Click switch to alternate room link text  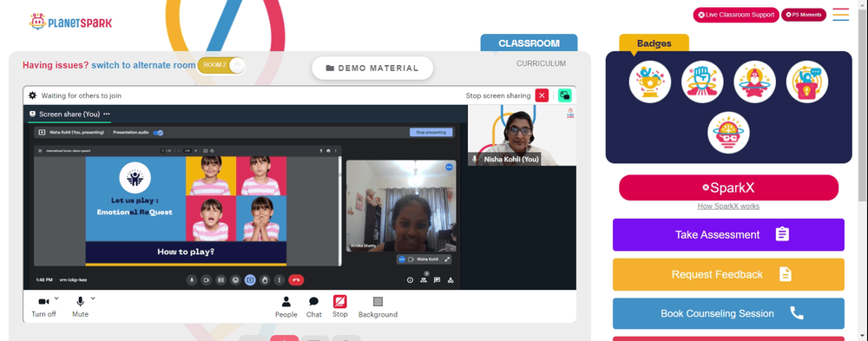pyautogui.click(x=143, y=65)
